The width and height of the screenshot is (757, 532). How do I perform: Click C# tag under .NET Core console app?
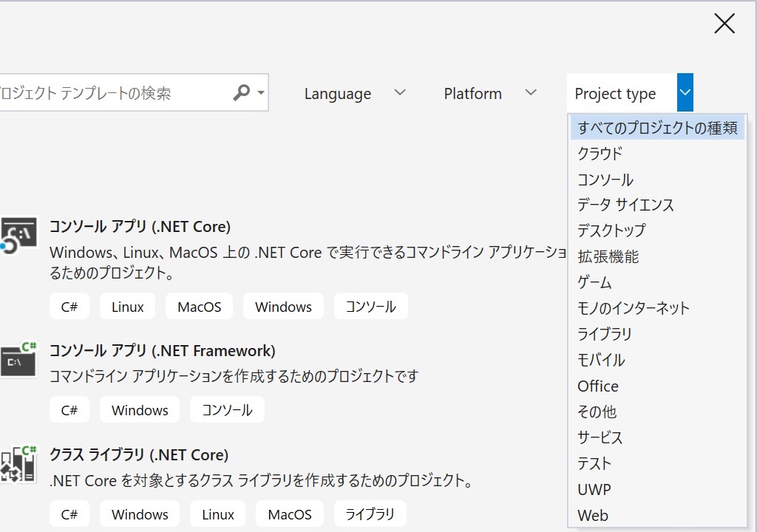69,306
